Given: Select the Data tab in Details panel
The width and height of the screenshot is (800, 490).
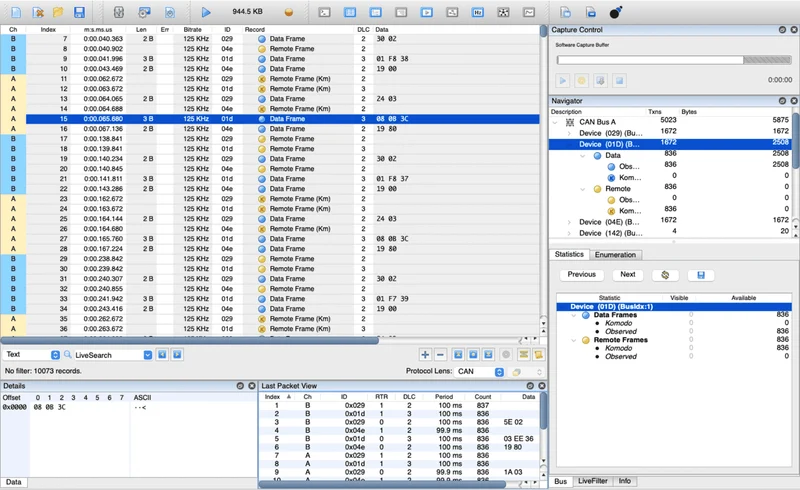Looking at the screenshot, I should tap(14, 482).
